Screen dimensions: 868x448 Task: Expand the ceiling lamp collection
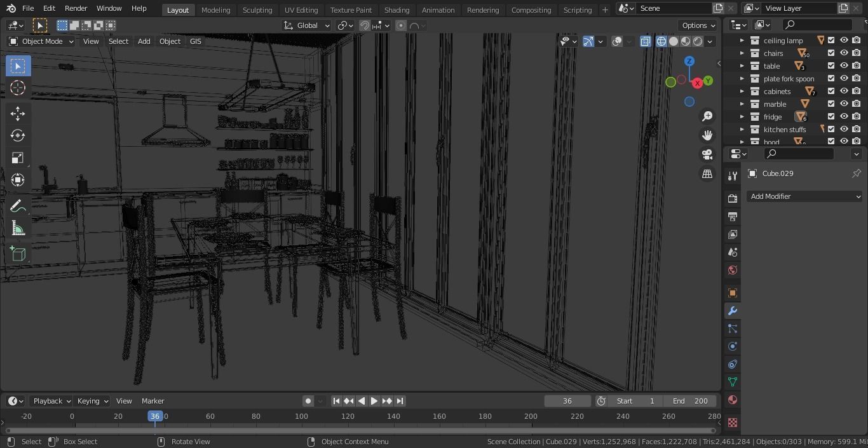(x=742, y=40)
